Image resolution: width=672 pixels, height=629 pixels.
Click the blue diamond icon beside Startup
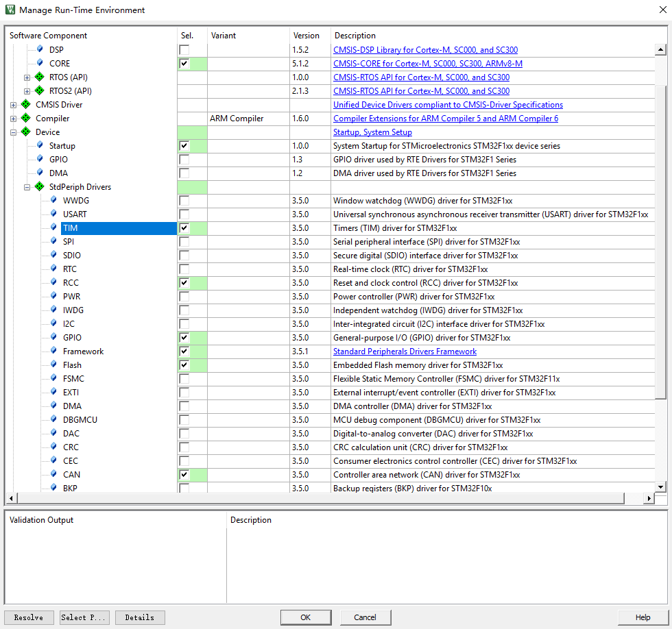click(x=40, y=145)
